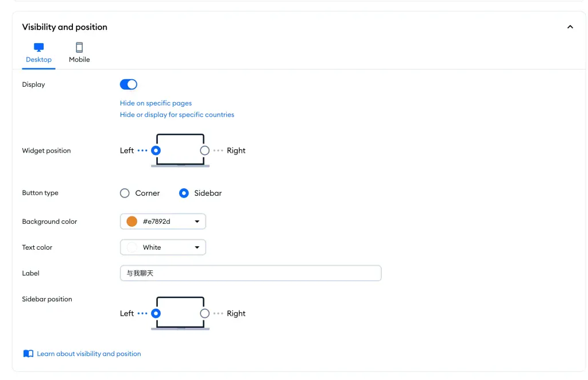Click the orange #e7892d color swatch
The width and height of the screenshot is (588, 380).
(131, 222)
